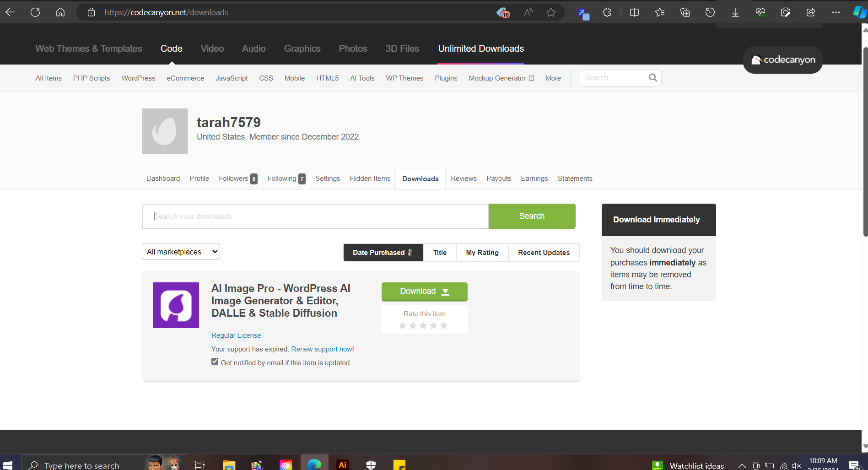Show hidden system tray icons chevron

click(742, 465)
